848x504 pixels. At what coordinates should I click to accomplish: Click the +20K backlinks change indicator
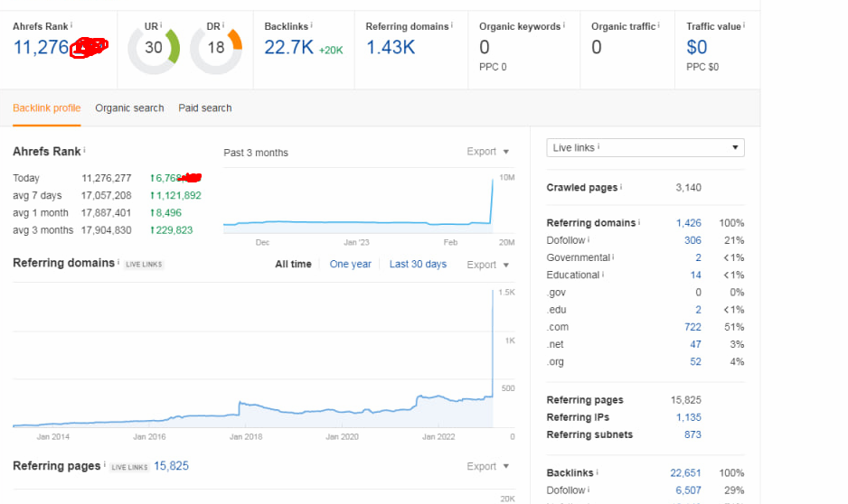331,51
